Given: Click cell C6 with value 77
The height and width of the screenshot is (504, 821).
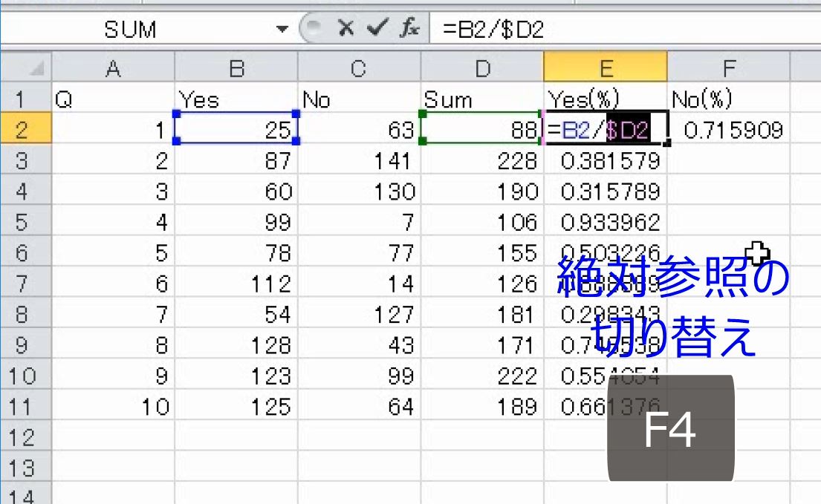Looking at the screenshot, I should pyautogui.click(x=359, y=252).
